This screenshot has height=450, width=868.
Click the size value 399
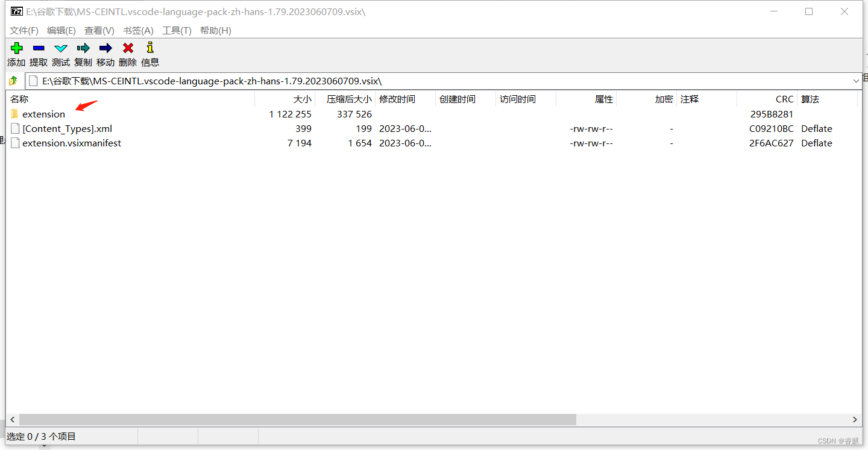[x=303, y=128]
